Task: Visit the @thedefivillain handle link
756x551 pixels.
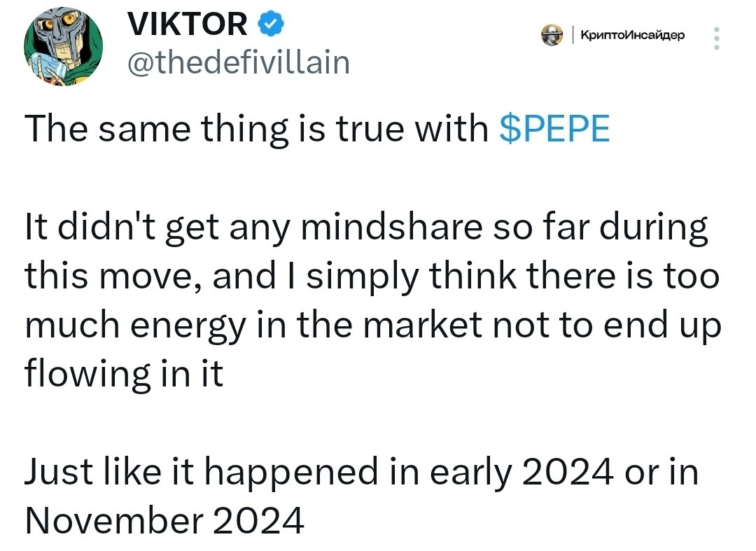Action: (x=239, y=62)
